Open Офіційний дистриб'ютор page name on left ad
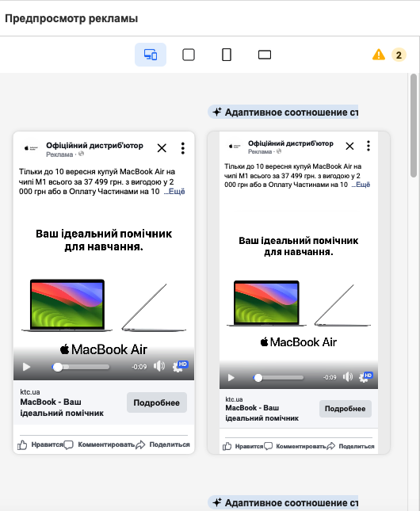The width and height of the screenshot is (420, 511). 94,145
